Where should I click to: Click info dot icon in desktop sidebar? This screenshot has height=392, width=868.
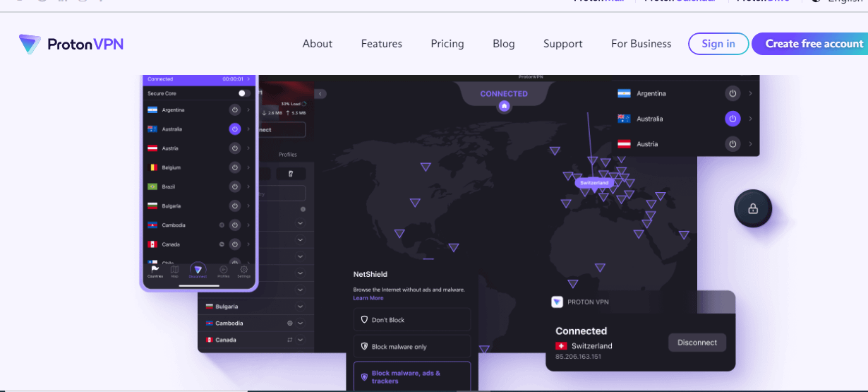[303, 209]
